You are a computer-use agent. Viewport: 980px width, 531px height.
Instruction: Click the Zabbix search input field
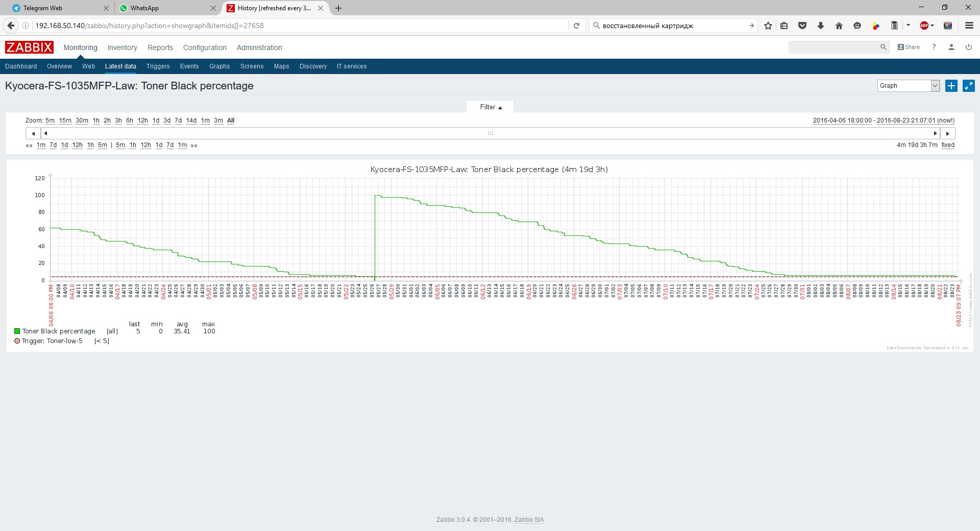(x=834, y=47)
